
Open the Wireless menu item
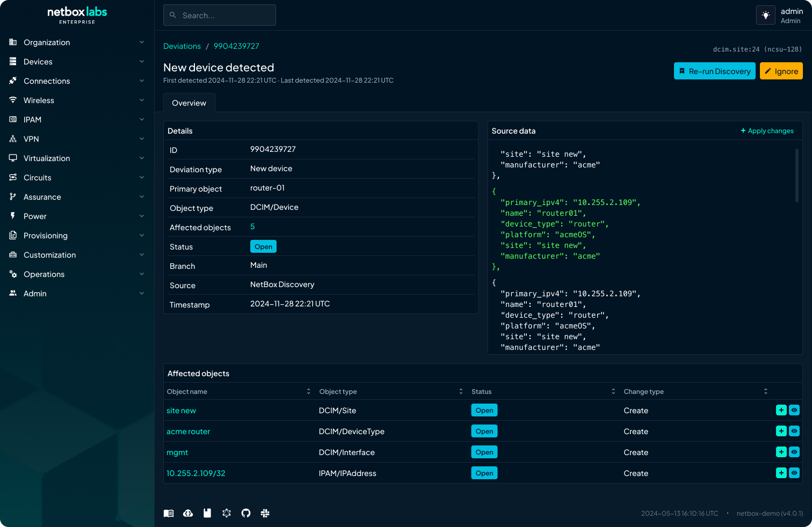77,100
